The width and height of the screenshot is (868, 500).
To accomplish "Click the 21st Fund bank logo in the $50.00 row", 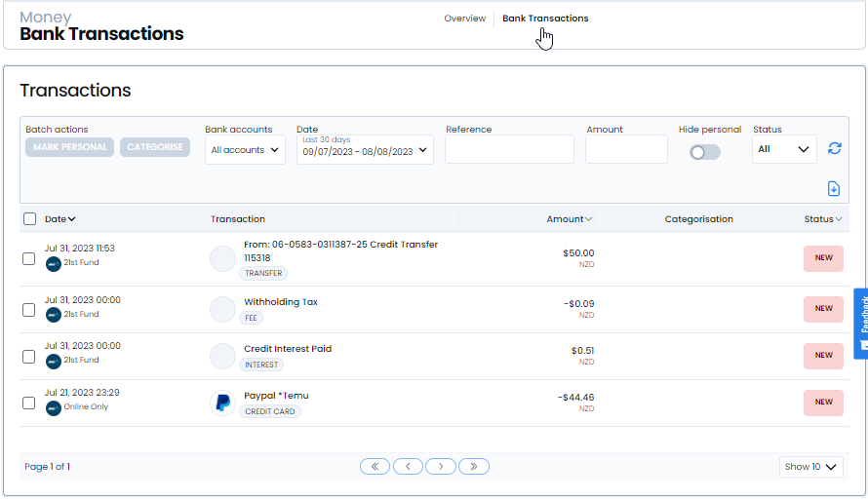I will [x=53, y=264].
